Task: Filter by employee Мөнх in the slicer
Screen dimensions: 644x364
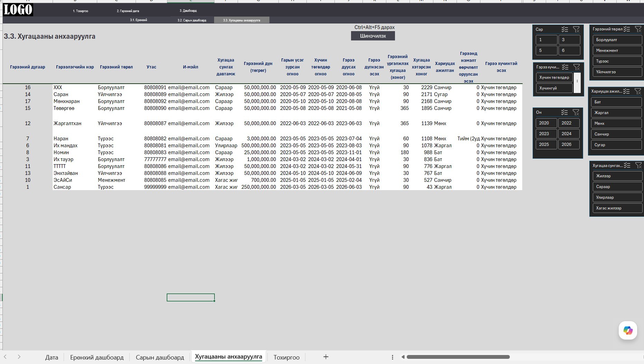Action: (617, 123)
